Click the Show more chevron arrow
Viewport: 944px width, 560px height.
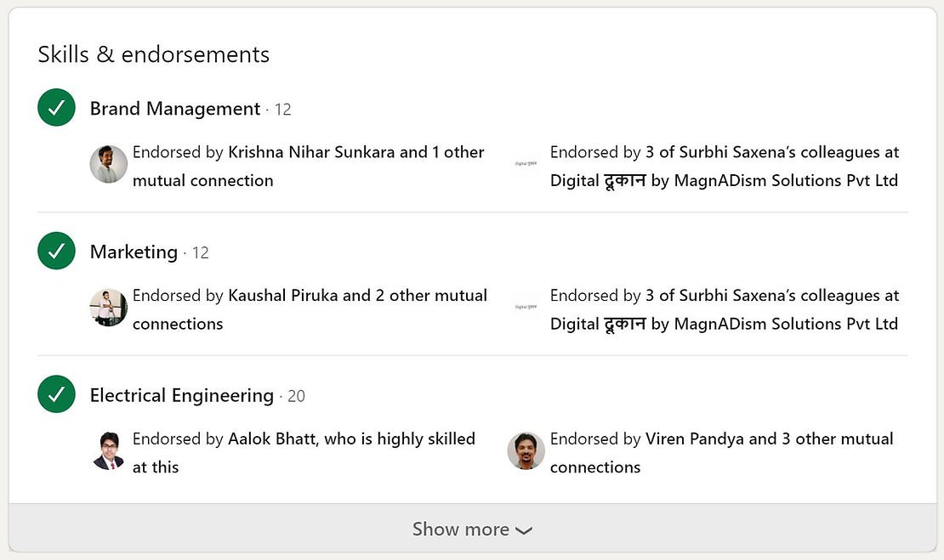(x=524, y=530)
